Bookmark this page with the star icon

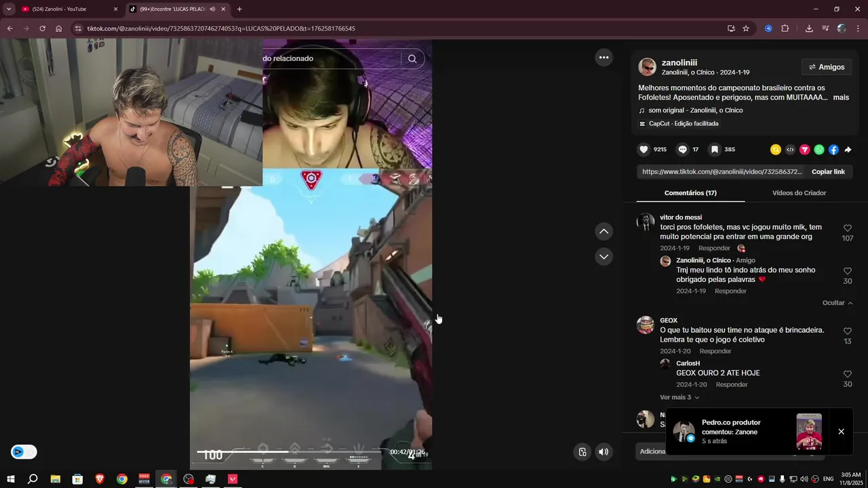pos(746,28)
